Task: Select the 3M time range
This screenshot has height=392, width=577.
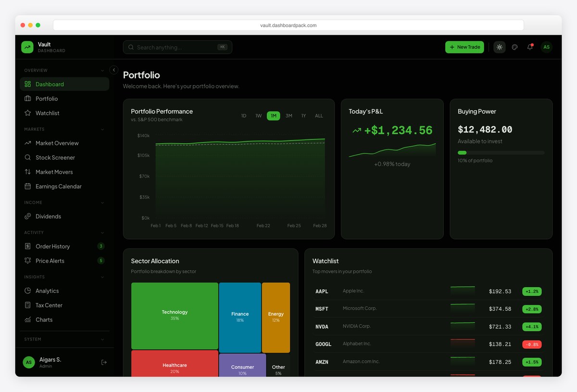Action: tap(288, 116)
